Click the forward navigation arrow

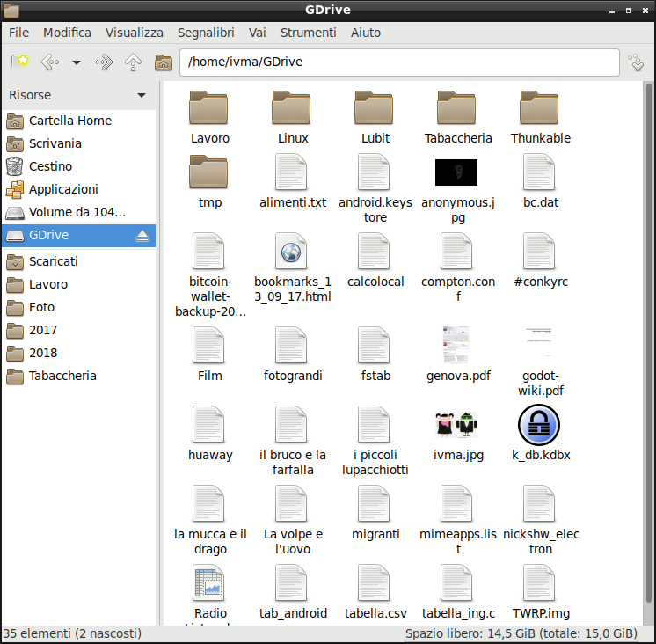point(105,62)
